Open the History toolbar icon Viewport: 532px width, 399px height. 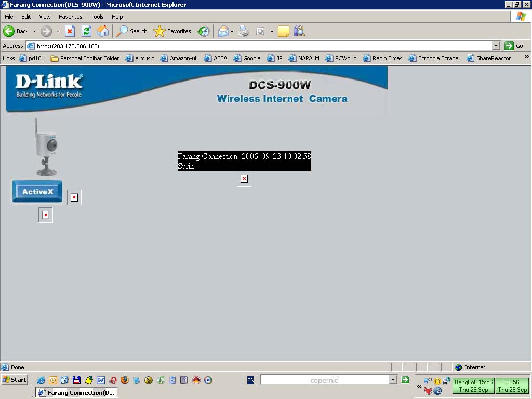pyautogui.click(x=204, y=31)
